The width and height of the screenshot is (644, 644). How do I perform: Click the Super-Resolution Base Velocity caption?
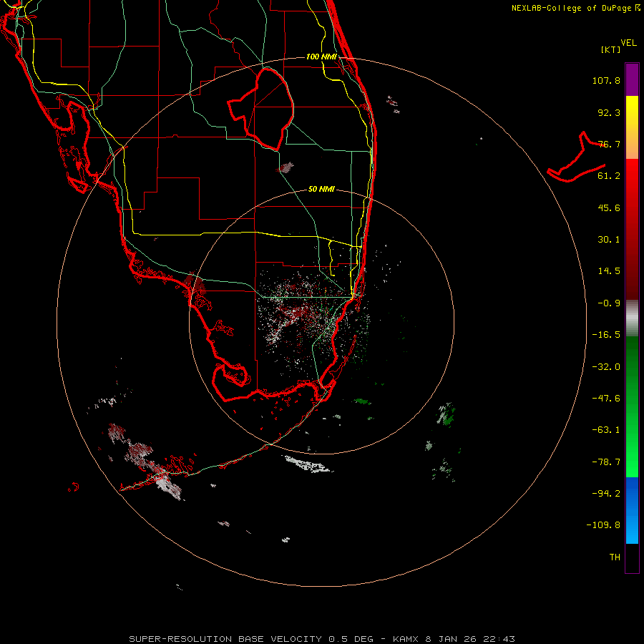pos(321,639)
